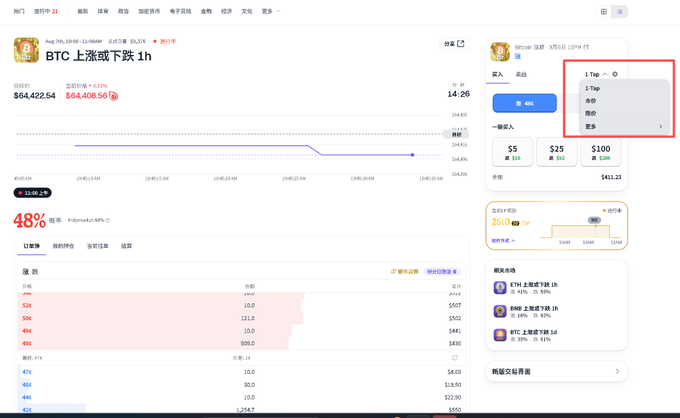This screenshot has height=418, width=680.
Task: Switch to the 卖出 (sell) tab
Action: pos(521,75)
